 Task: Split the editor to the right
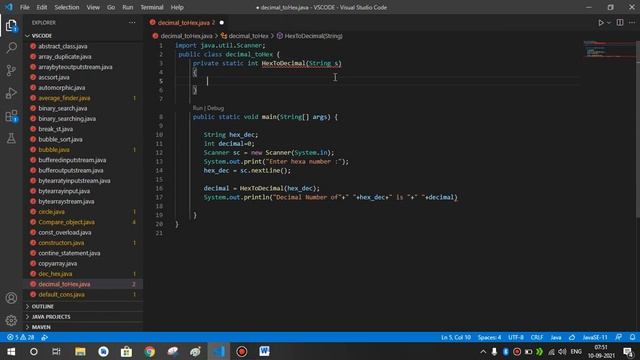point(620,23)
